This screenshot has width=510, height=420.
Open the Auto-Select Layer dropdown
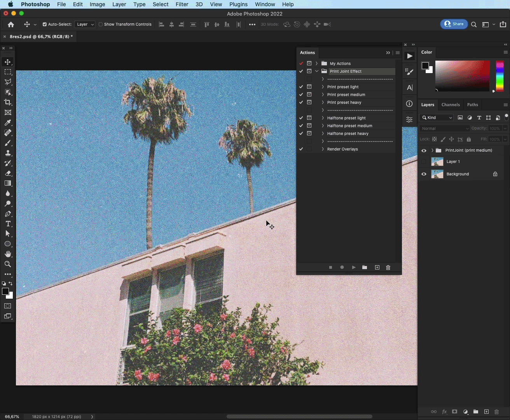85,24
